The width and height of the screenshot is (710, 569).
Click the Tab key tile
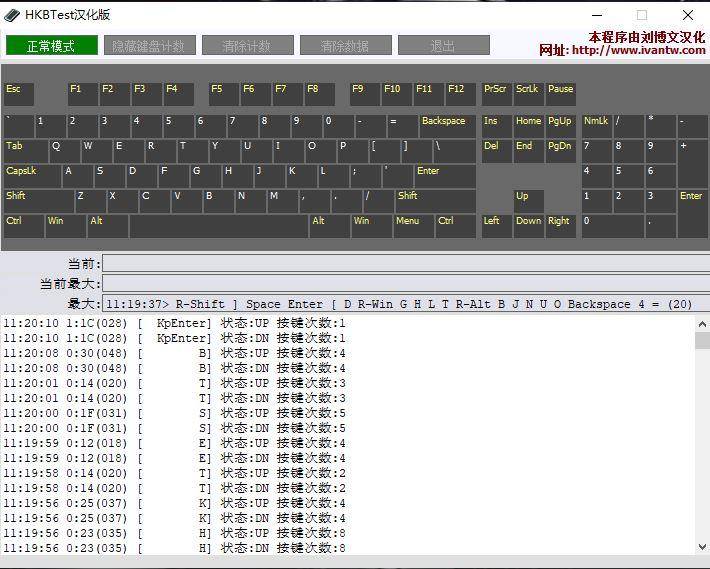[x=26, y=151]
